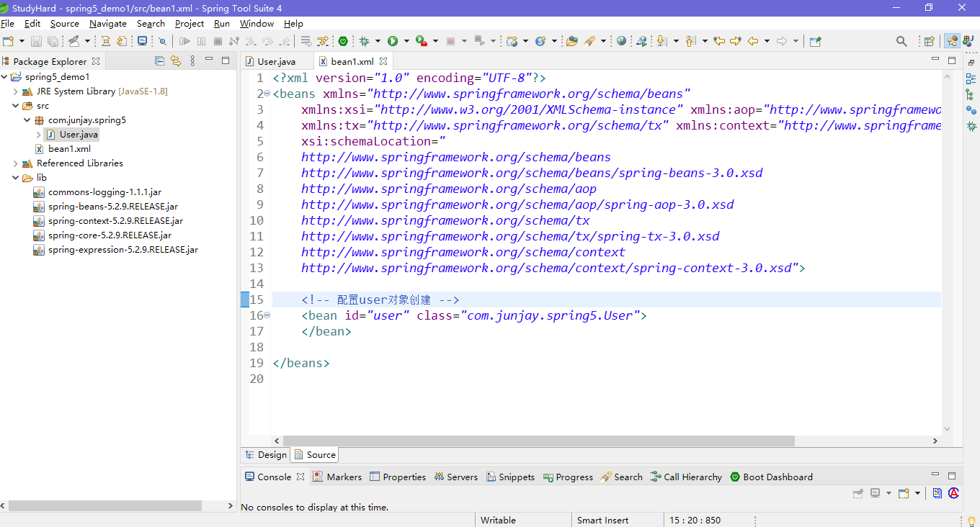Switch to Design tab of XML editor
The image size is (980, 527).
(266, 454)
